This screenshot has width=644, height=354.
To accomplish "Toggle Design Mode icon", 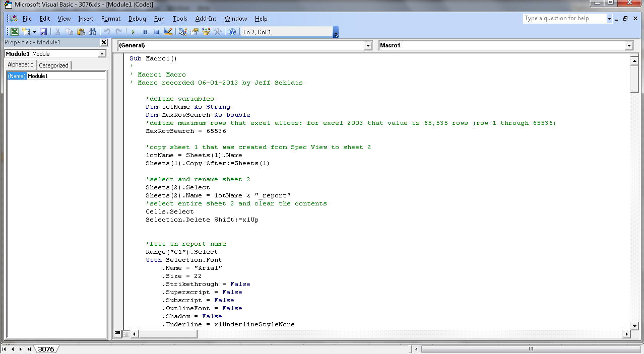I will 168,32.
